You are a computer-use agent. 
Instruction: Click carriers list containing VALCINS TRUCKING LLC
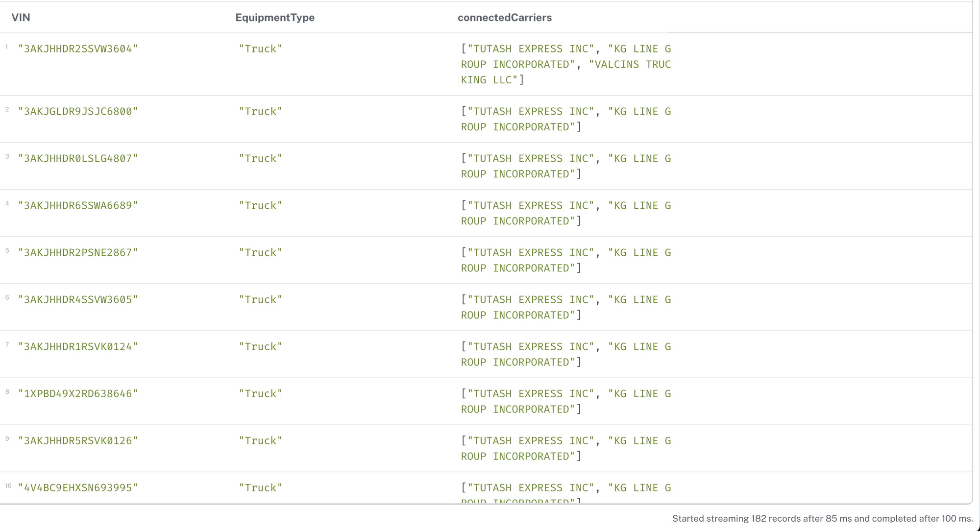click(566, 64)
